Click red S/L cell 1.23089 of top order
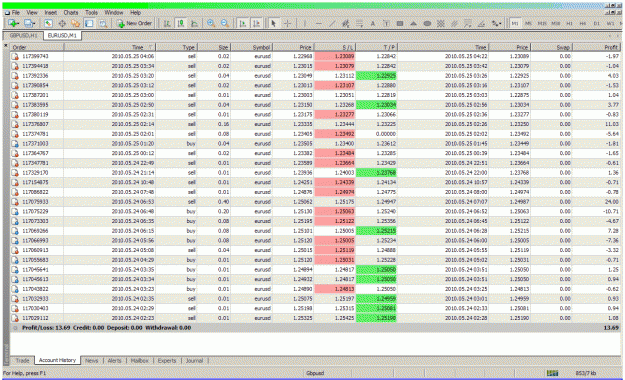Image resolution: width=625 pixels, height=380 pixels. tap(335, 57)
